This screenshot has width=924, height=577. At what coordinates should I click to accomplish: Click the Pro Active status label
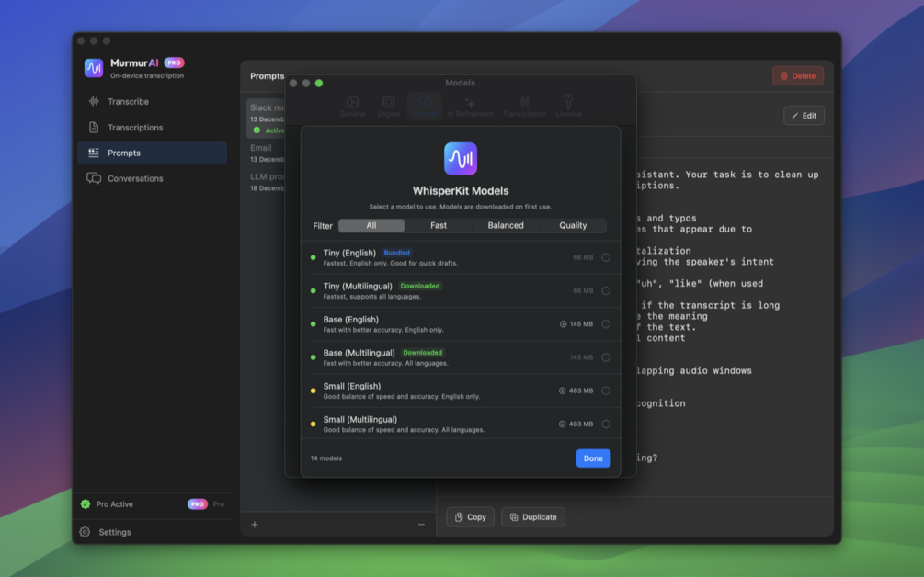[114, 504]
